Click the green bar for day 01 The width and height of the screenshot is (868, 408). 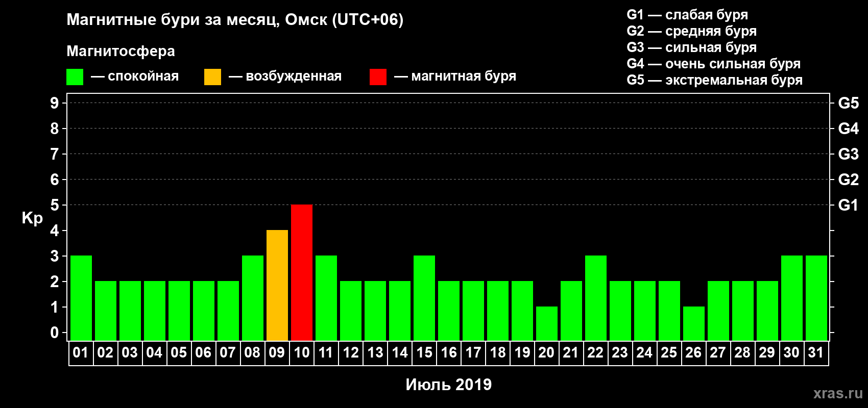pyautogui.click(x=81, y=298)
